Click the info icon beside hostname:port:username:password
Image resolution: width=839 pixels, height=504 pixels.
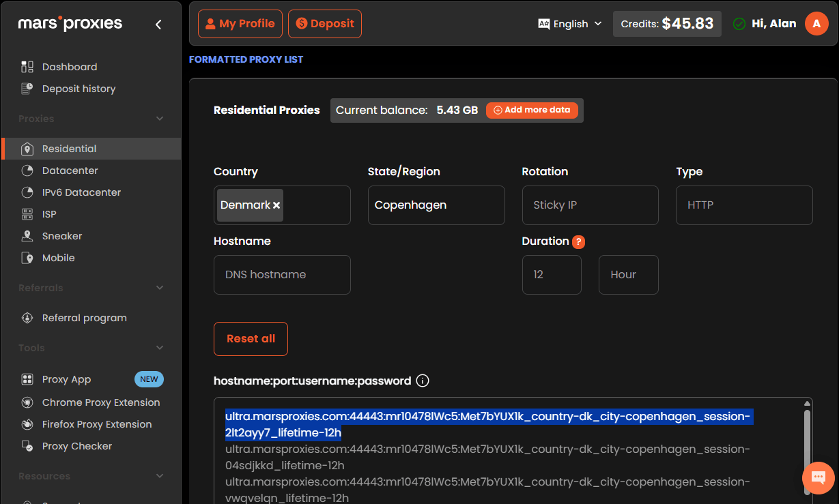(423, 381)
